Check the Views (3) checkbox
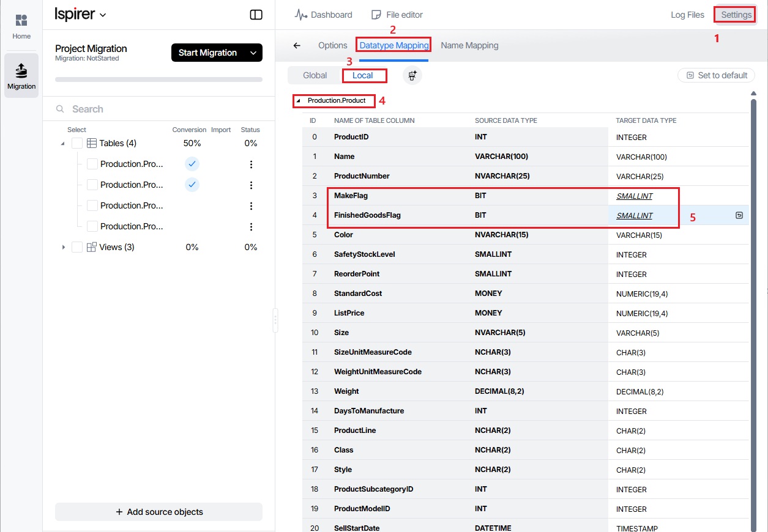Viewport: 768px width, 532px height. (x=77, y=247)
